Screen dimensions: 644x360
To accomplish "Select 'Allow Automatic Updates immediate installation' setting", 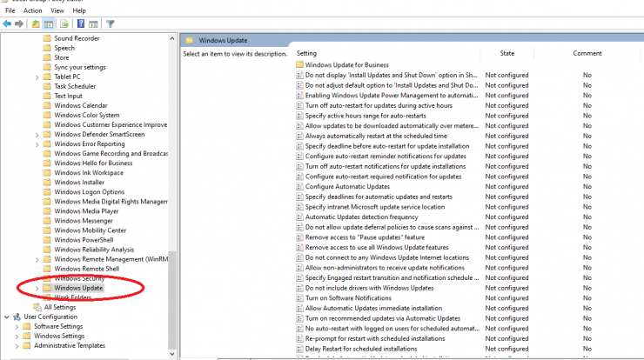I will (x=373, y=308).
